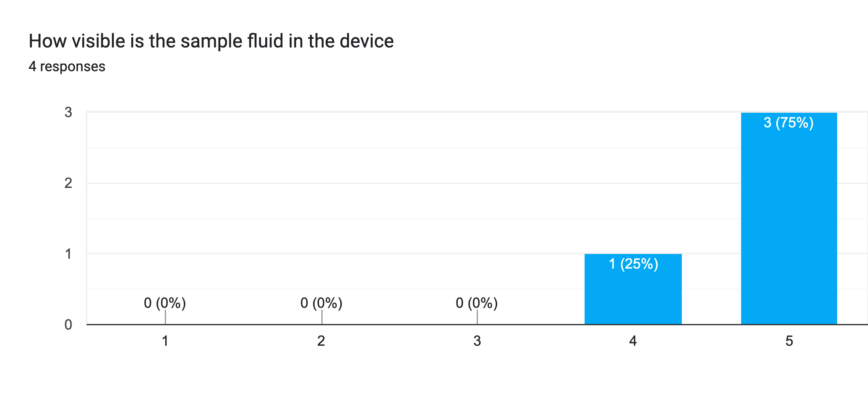Click x-axis label 4
Image resolution: width=868 pixels, height=413 pixels.
point(633,341)
